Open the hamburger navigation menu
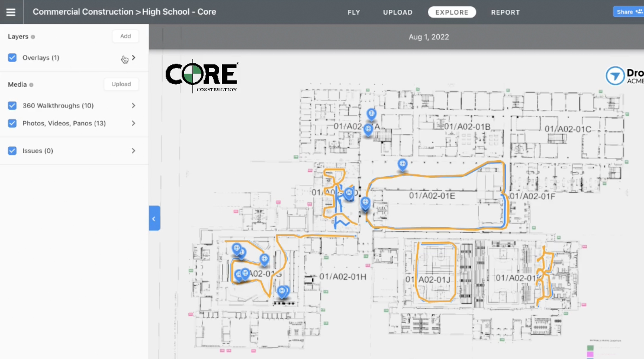 coord(11,12)
